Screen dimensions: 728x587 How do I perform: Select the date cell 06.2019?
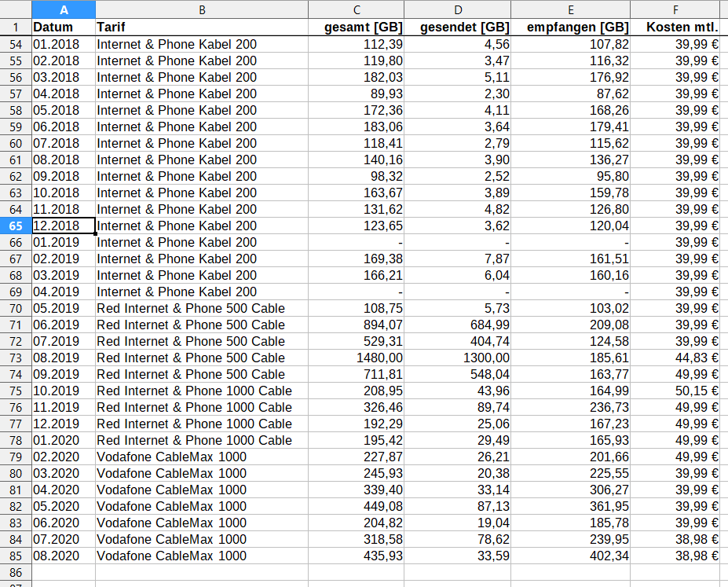tap(64, 325)
